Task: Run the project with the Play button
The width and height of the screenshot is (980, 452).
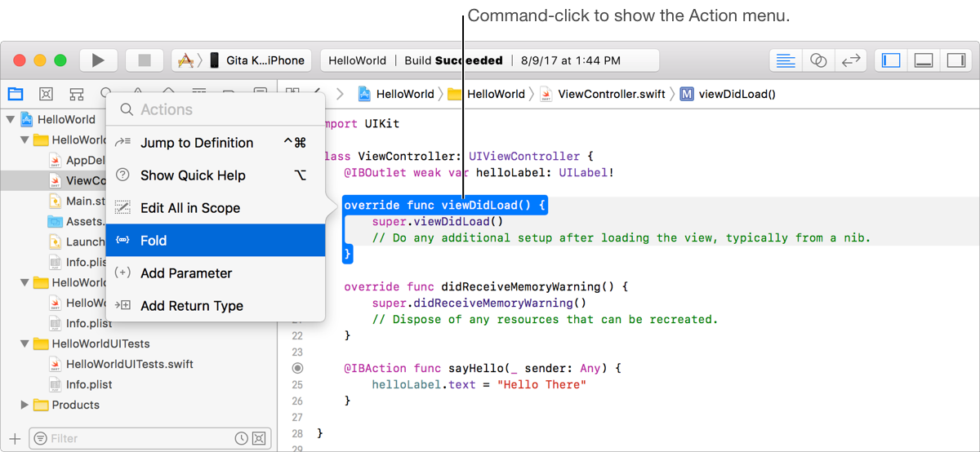Action: (99, 60)
